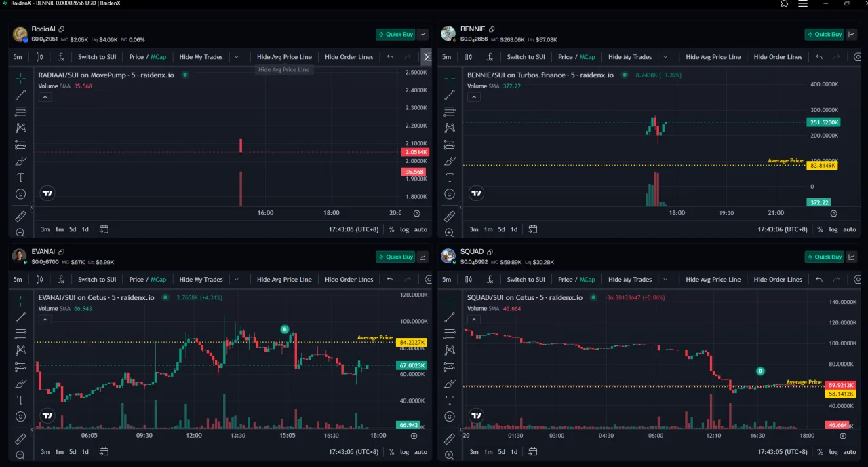Viewport: 868px width, 467px height.
Task: Select zoom-in tool in BENNIE chart
Action: coord(449,233)
